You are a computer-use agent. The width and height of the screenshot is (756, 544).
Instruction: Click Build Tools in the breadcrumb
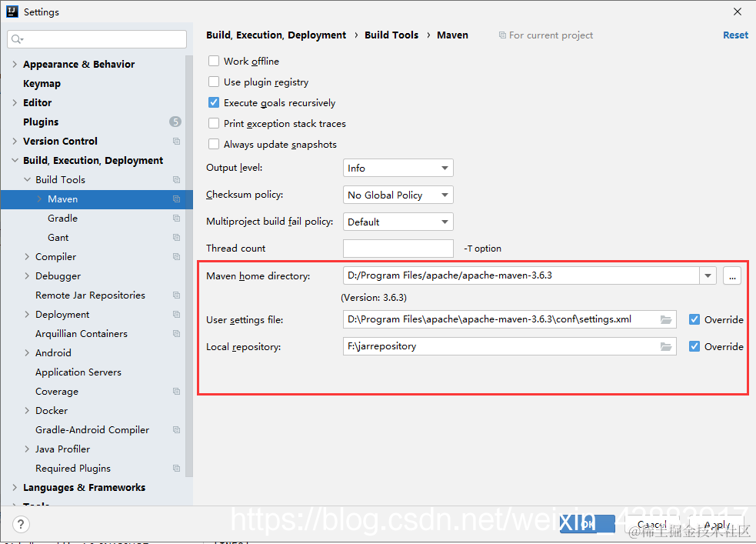click(x=391, y=35)
